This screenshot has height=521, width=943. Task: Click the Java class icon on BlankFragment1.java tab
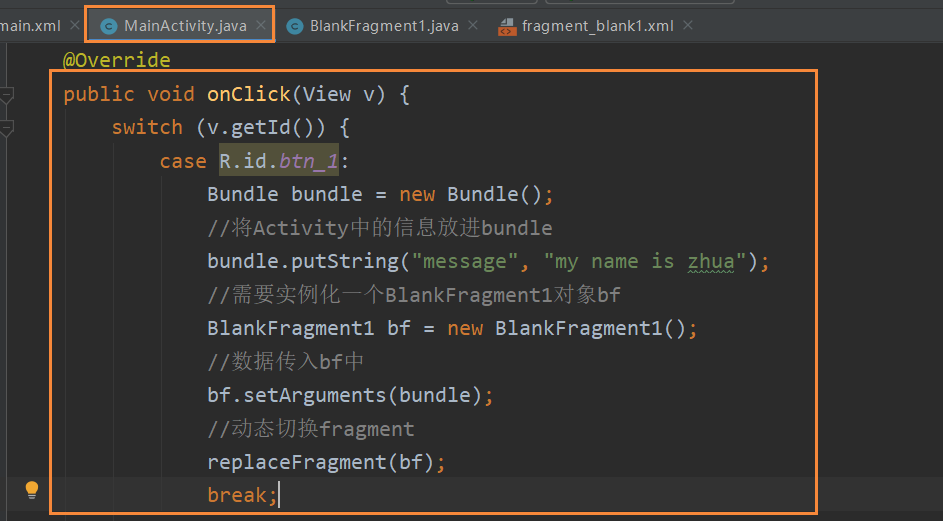pos(295,26)
